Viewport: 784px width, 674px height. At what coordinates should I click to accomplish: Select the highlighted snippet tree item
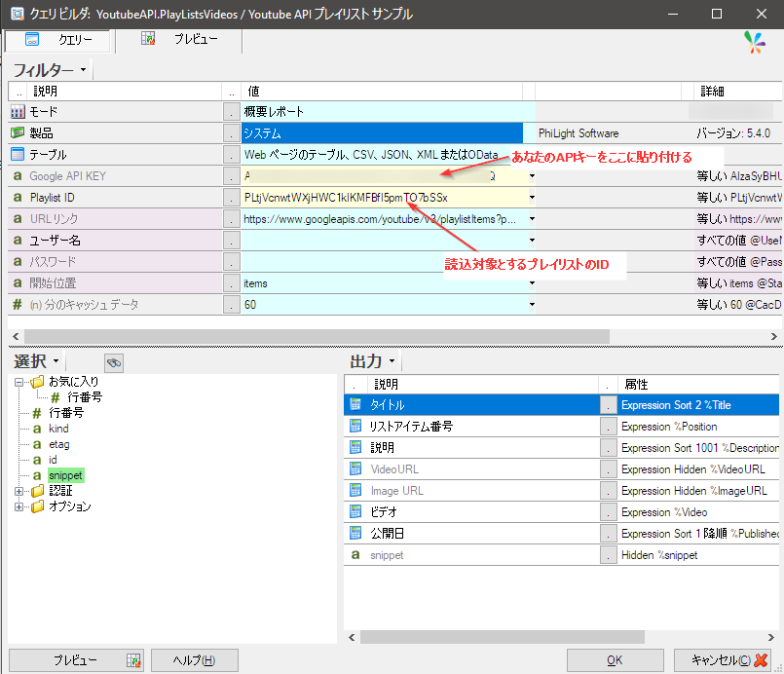point(65,475)
